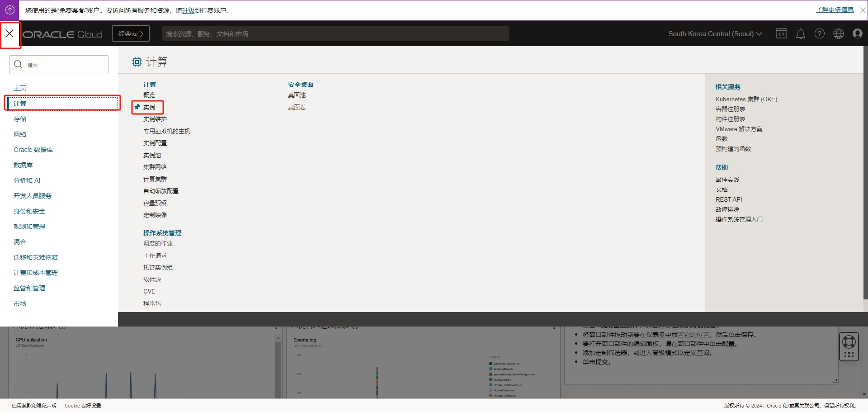Open 定制映像 link
Screen dimensions: 868x412
pos(155,215)
